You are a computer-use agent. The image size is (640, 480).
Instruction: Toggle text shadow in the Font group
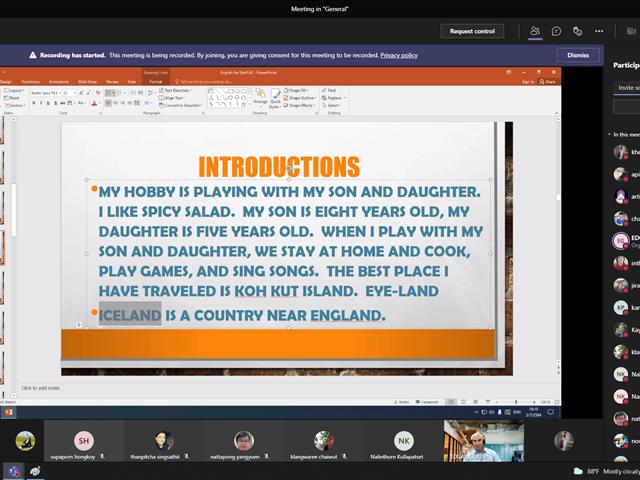tap(56, 103)
